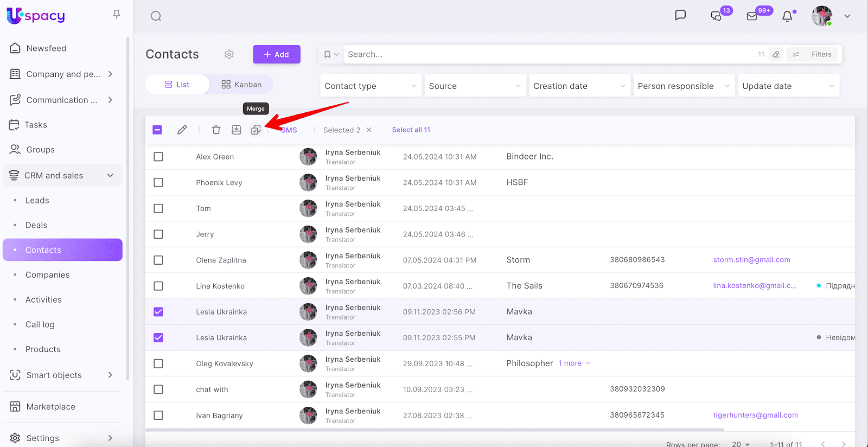
Task: Switch to the Kanban view tab
Action: pyautogui.click(x=241, y=85)
